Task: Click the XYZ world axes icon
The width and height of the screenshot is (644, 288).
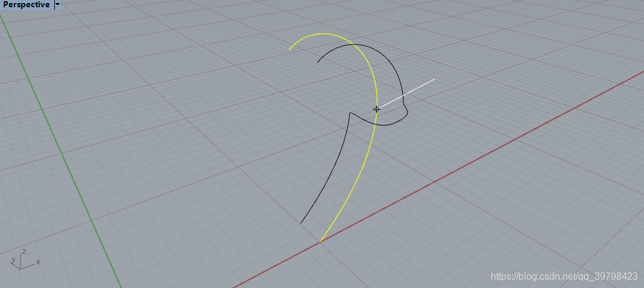Action: (24, 259)
